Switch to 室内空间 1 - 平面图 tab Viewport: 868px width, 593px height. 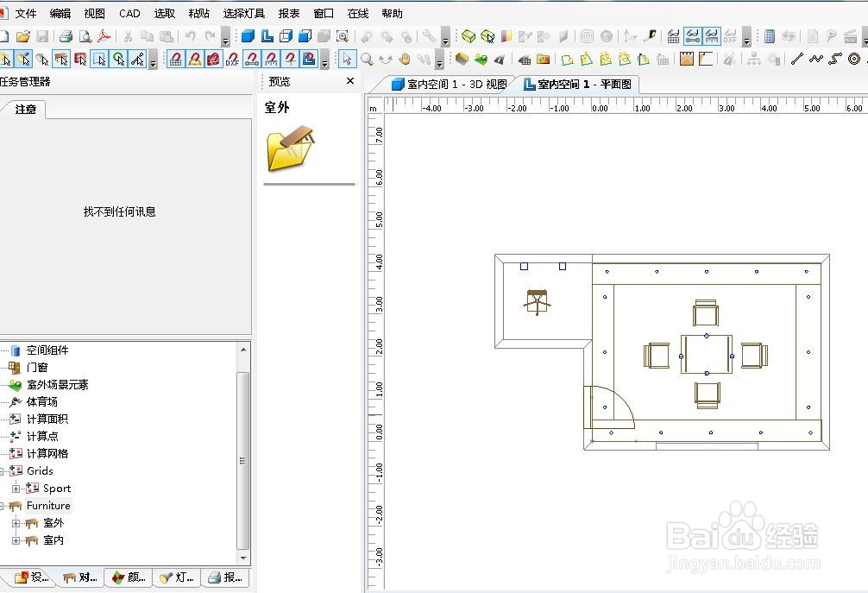(577, 85)
